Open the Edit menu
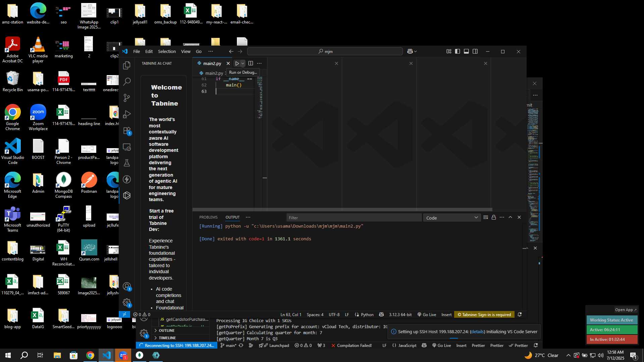The width and height of the screenshot is (644, 362). [x=149, y=51]
